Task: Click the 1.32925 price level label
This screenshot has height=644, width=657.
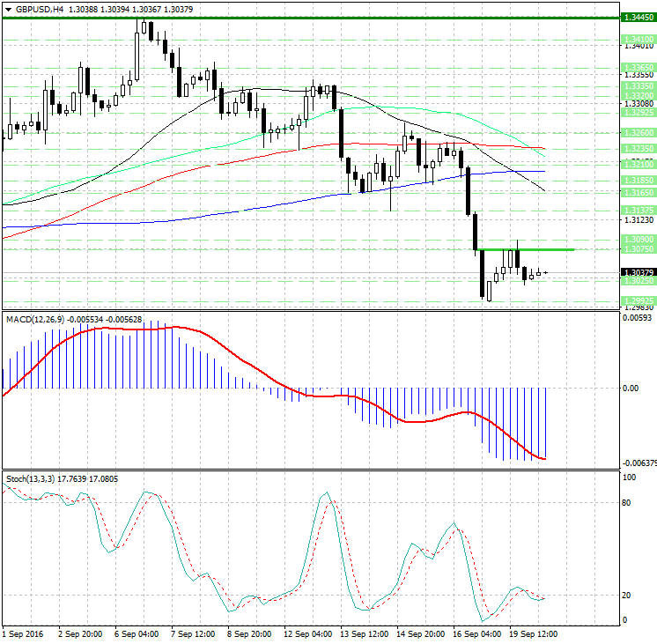Action: (639, 113)
